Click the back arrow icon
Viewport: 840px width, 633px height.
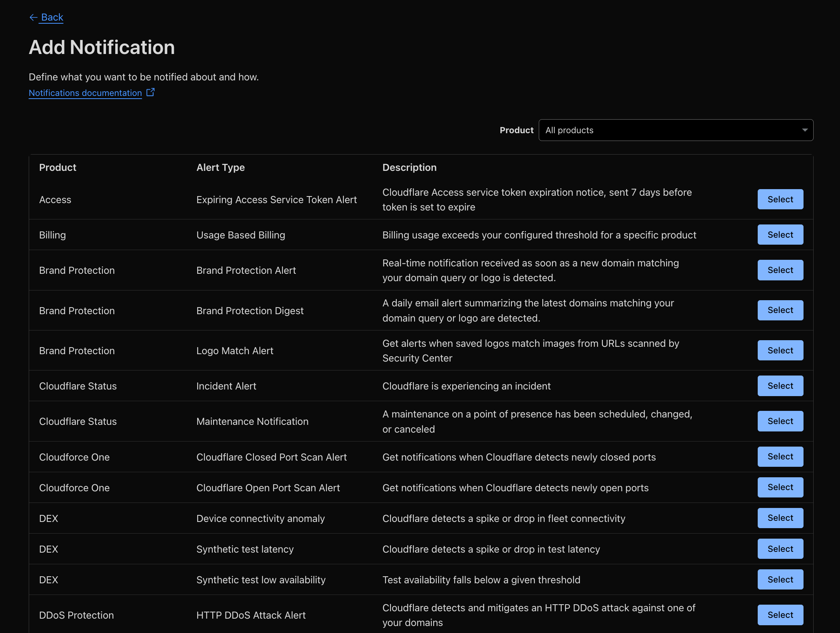point(33,17)
